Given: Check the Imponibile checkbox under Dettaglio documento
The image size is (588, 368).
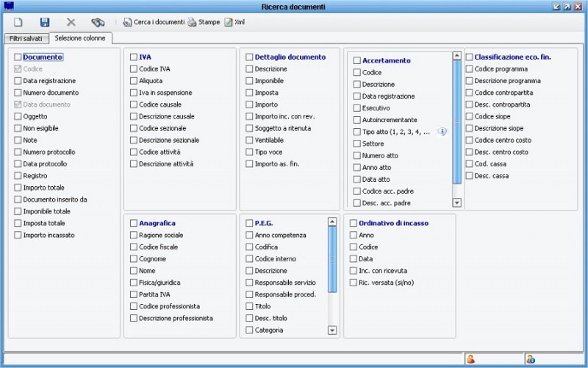Looking at the screenshot, I should (x=249, y=81).
